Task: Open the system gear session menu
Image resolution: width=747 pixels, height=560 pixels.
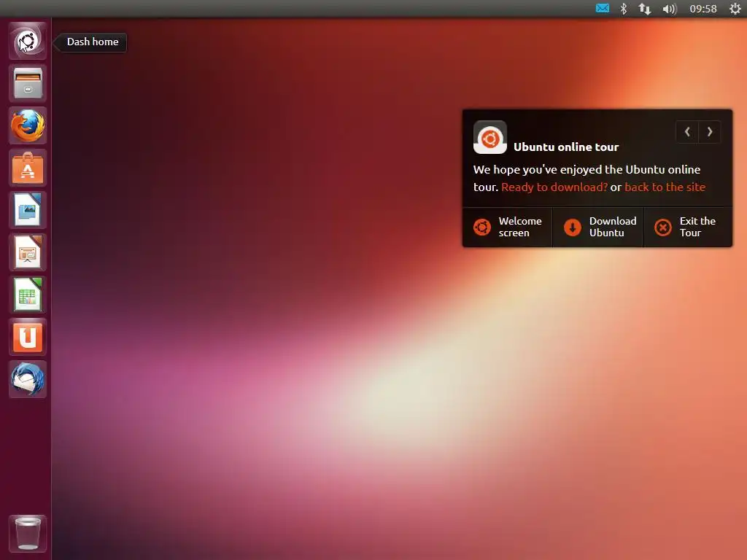Action: click(x=735, y=9)
